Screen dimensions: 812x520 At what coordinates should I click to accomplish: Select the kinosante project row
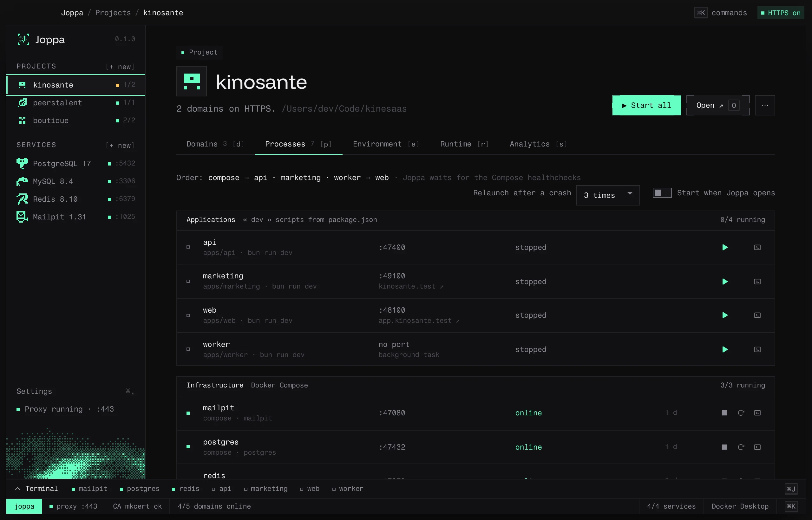(76, 85)
